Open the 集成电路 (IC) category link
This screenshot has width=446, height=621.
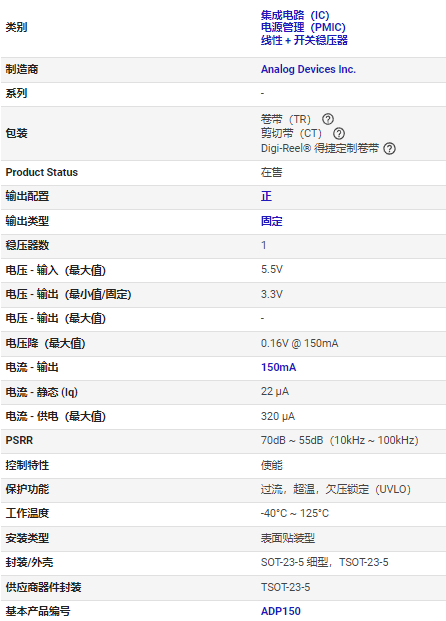[295, 15]
